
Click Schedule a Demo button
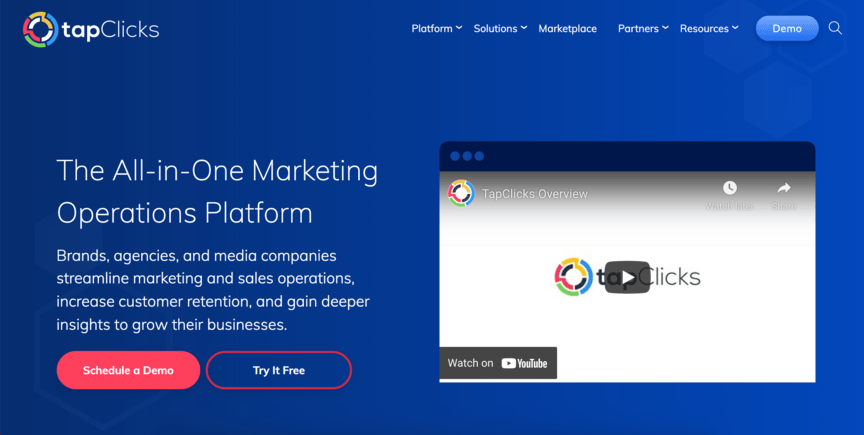pos(128,370)
